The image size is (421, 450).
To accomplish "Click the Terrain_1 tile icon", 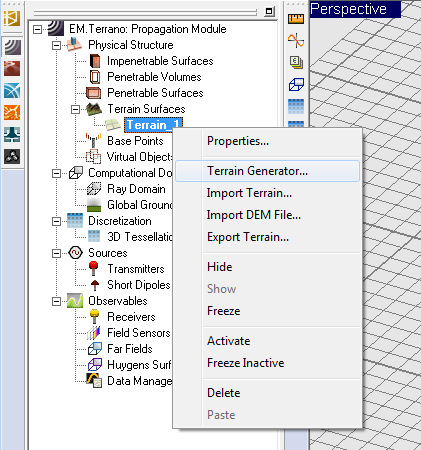I will tap(113, 125).
